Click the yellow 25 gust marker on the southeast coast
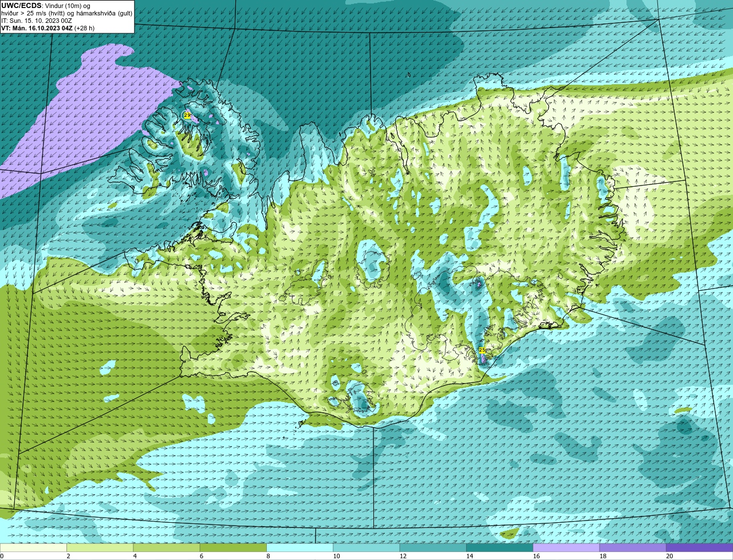Image resolution: width=733 pixels, height=560 pixels. tap(482, 350)
